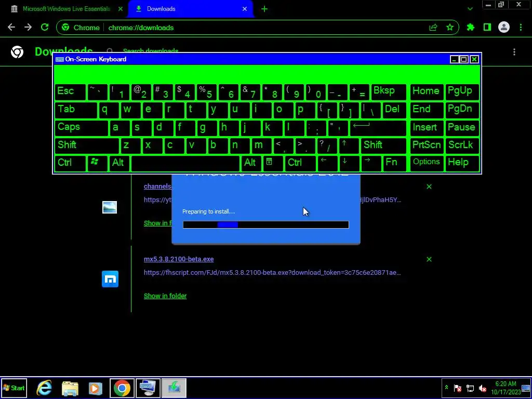Viewport: 532px width, 399px height.
Task: Click the new tab plus button
Action: pos(264,9)
